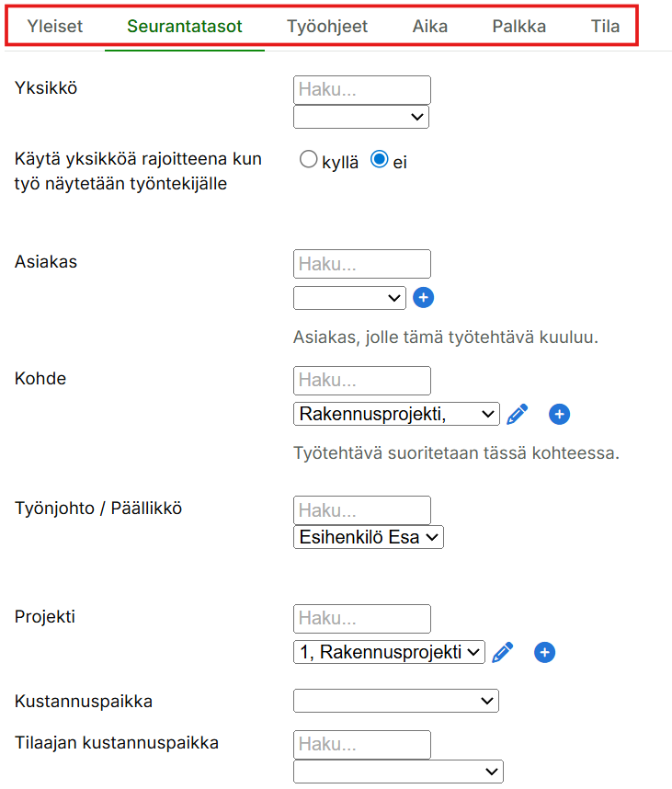
Task: Click the plus icon next to Asiakas dropdown
Action: coord(423,298)
